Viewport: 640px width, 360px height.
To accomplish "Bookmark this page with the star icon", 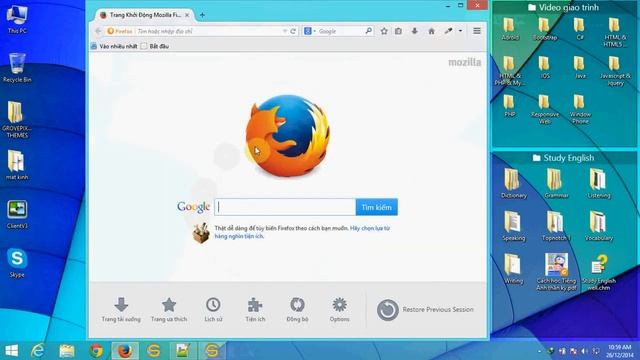I will click(x=384, y=31).
